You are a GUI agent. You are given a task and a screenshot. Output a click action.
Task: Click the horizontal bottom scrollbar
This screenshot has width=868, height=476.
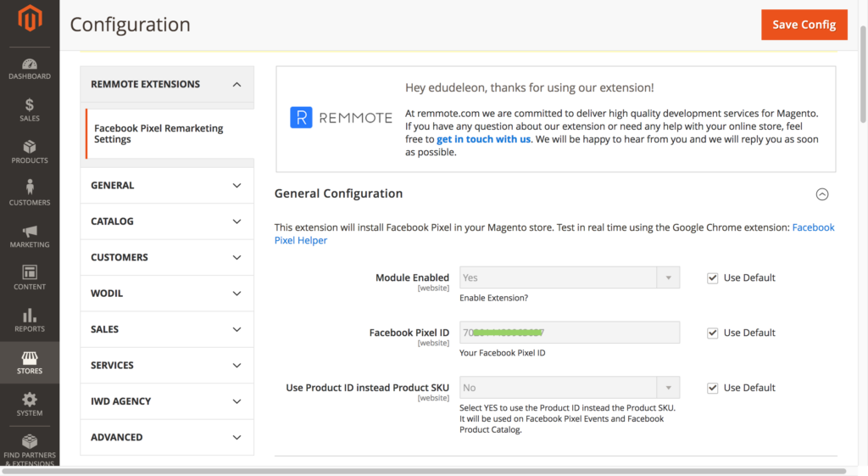(x=424, y=472)
